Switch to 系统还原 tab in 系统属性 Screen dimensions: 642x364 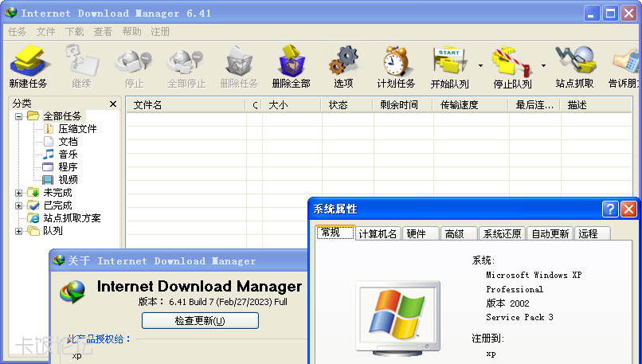tap(502, 234)
